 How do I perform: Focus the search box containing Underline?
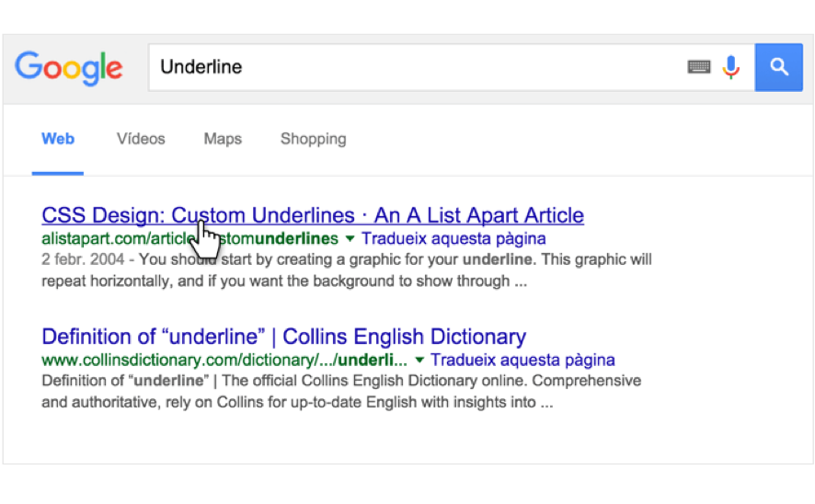(x=451, y=67)
